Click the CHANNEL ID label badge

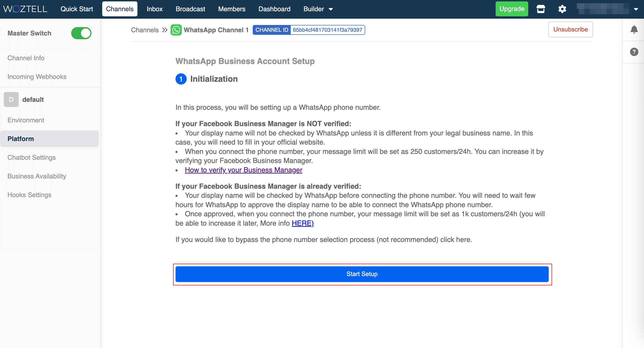click(272, 30)
